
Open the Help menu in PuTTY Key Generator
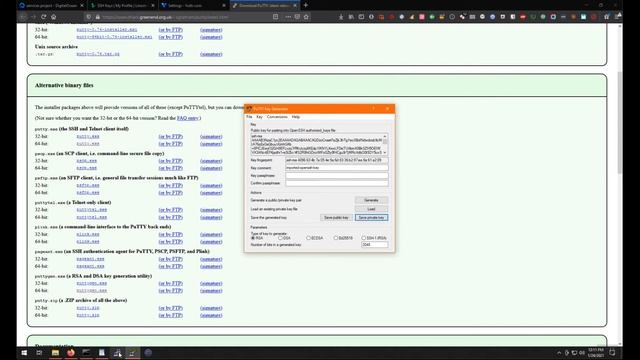coord(296,117)
